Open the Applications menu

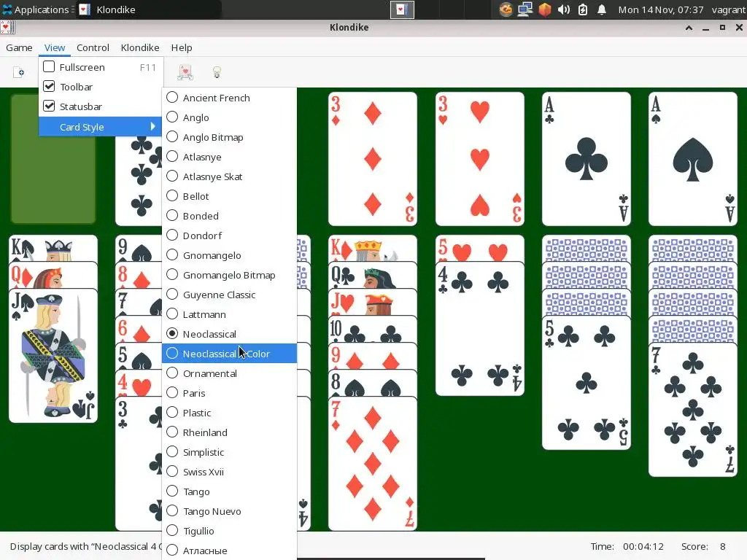click(x=38, y=9)
